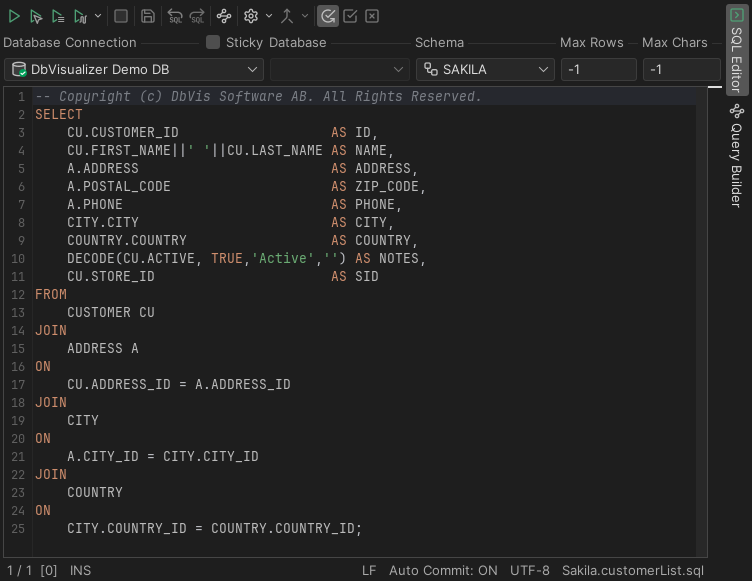Click the UTF-8 encoding in status bar
The height and width of the screenshot is (581, 752).
[x=530, y=570]
